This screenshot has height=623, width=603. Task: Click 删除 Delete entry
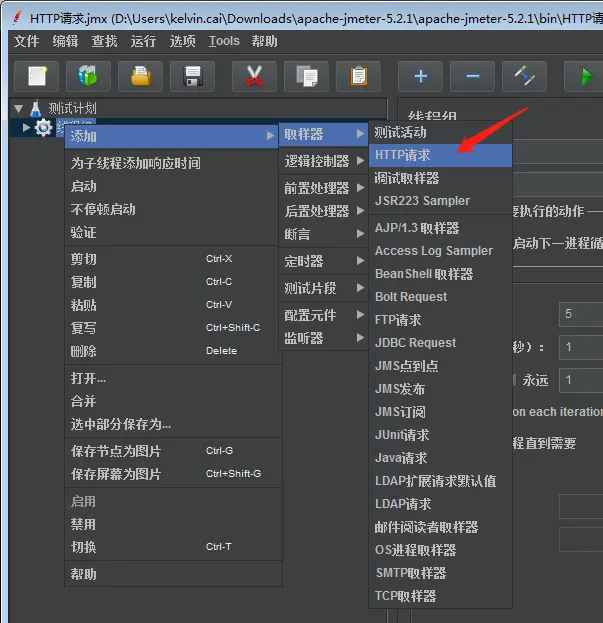coord(171,351)
